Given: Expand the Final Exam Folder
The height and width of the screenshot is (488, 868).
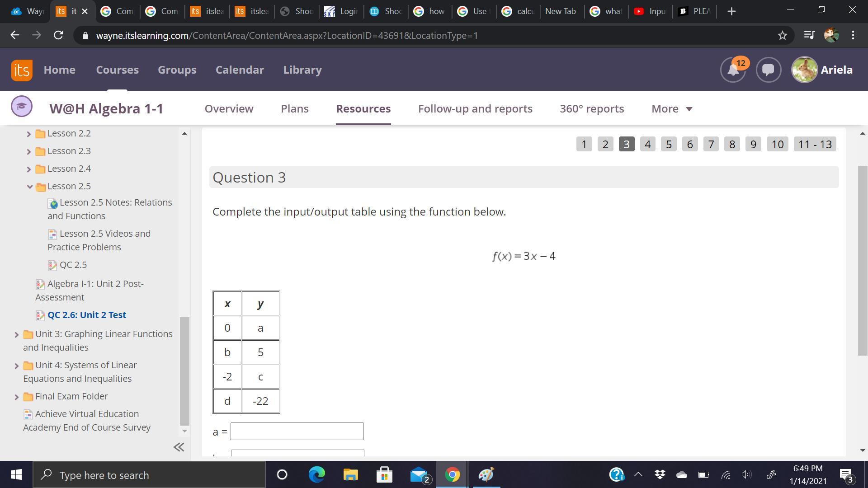Looking at the screenshot, I should click(x=17, y=397).
